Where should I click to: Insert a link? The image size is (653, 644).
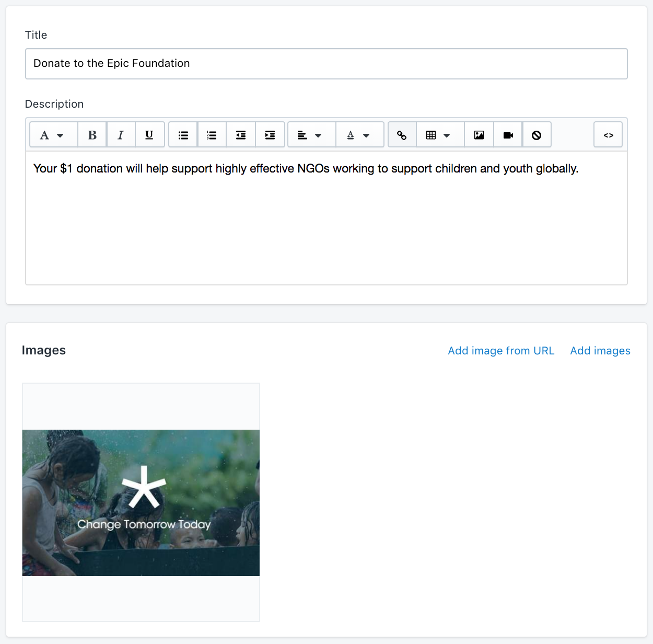(402, 135)
